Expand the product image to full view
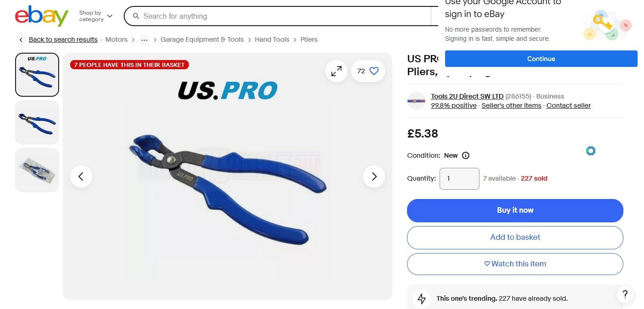The width and height of the screenshot is (644, 309). (x=336, y=71)
